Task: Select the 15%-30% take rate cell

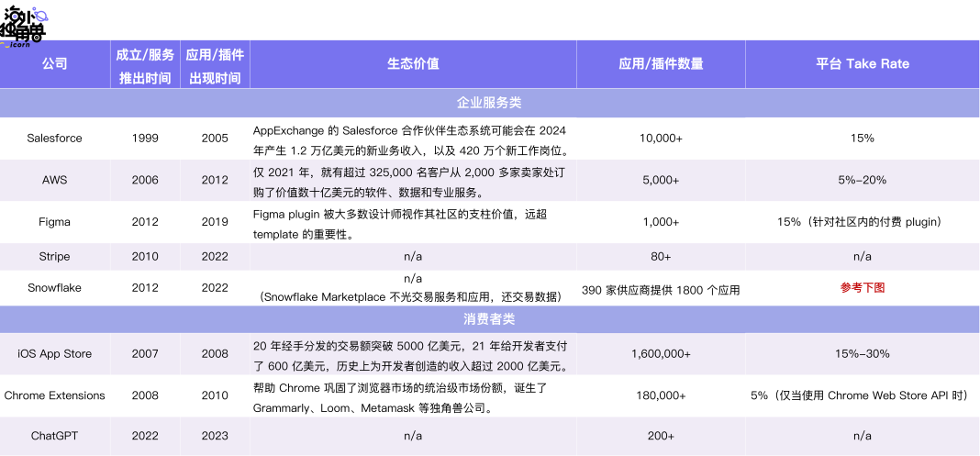Action: click(862, 353)
